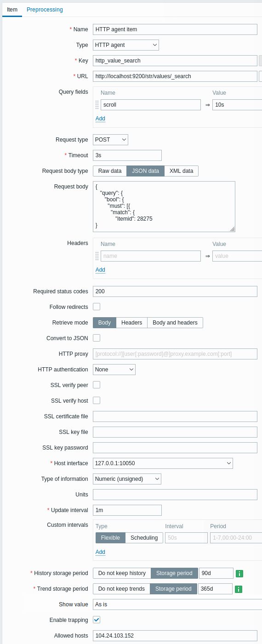Open the Request type POST dropdown
Viewport: 262px width, 644px height.
pos(110,140)
